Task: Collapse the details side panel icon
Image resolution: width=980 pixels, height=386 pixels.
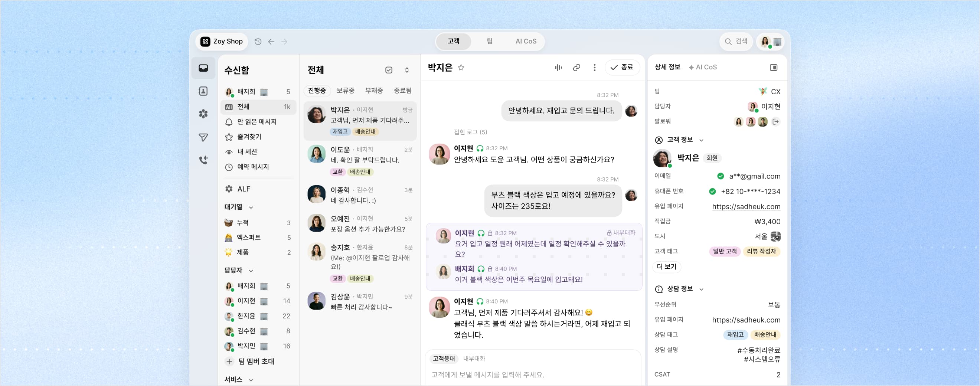Action: [x=774, y=67]
